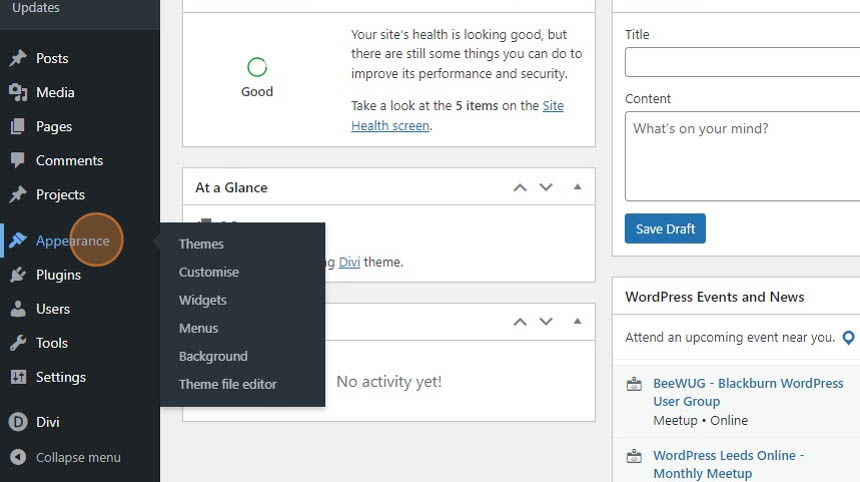This screenshot has width=860, height=482.
Task: Click the Tools wrench icon
Action: coord(18,343)
